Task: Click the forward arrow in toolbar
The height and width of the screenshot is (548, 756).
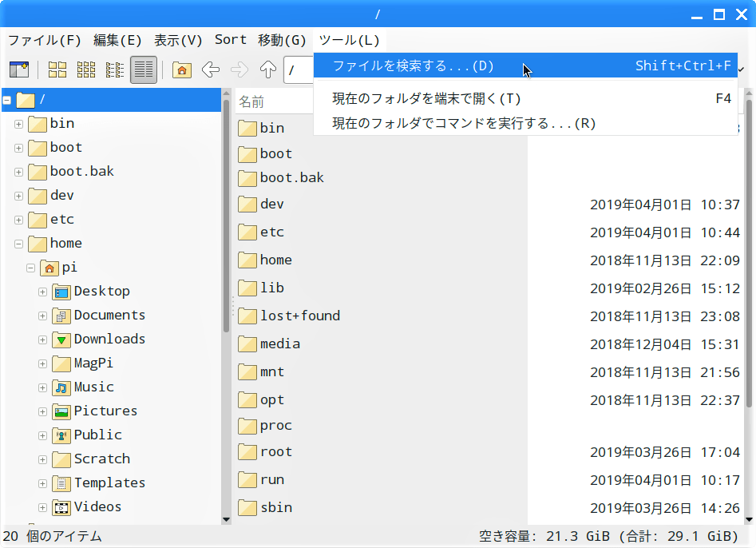Action: 239,70
